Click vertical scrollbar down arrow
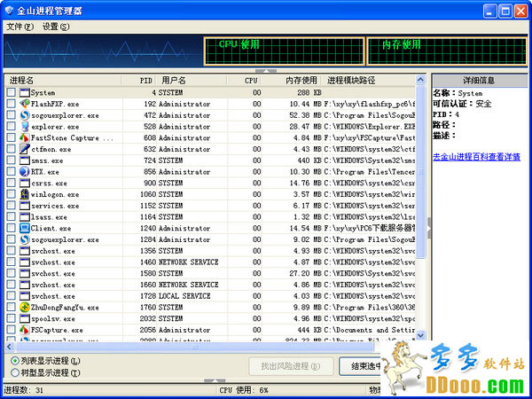 click(420, 335)
